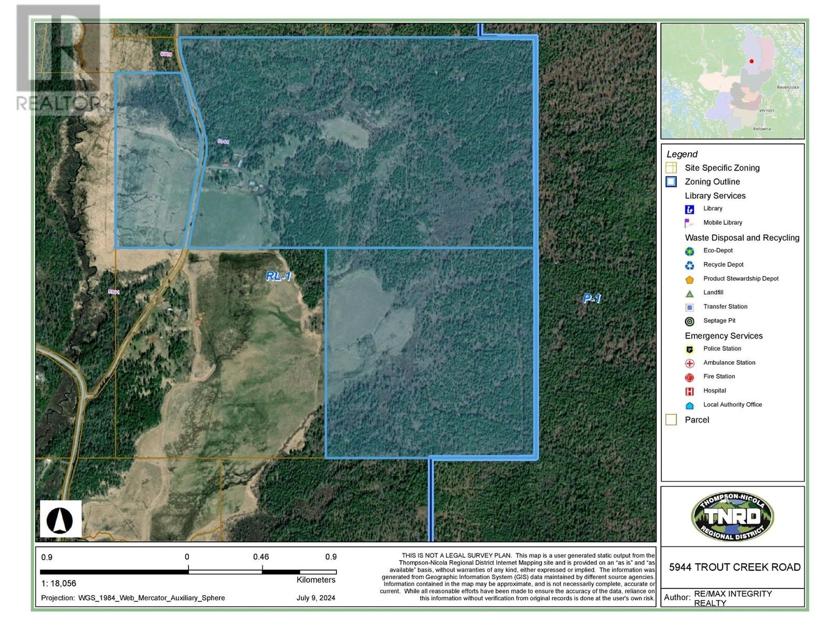
Task: Click the Local Authority Office icon
Action: [x=689, y=405]
